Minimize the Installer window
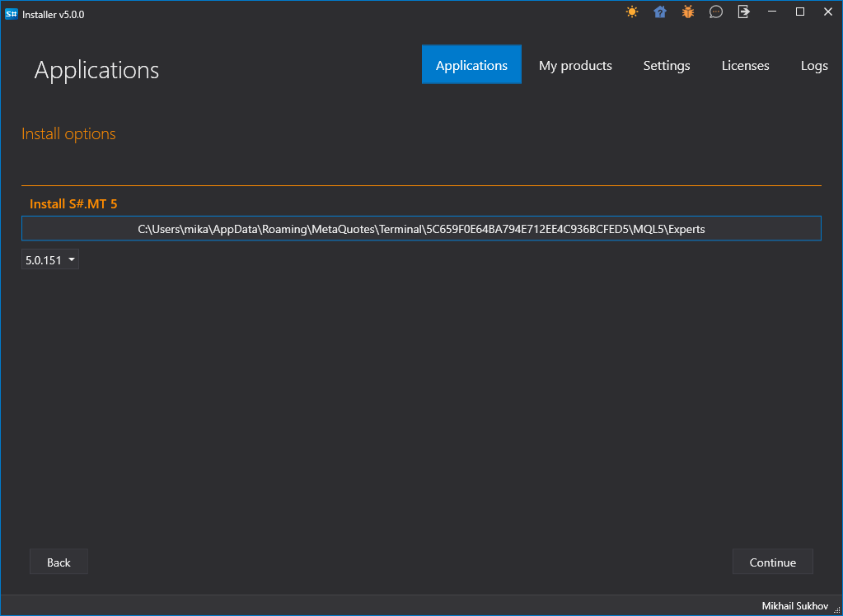 pos(772,12)
